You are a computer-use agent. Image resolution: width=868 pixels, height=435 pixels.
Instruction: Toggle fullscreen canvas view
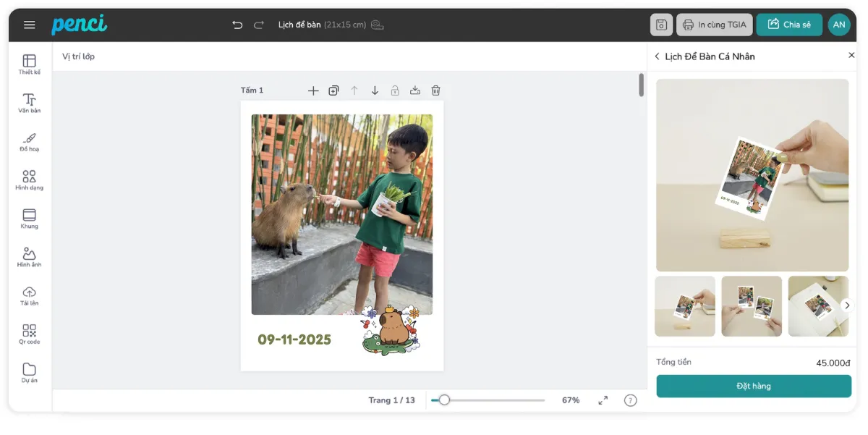603,400
